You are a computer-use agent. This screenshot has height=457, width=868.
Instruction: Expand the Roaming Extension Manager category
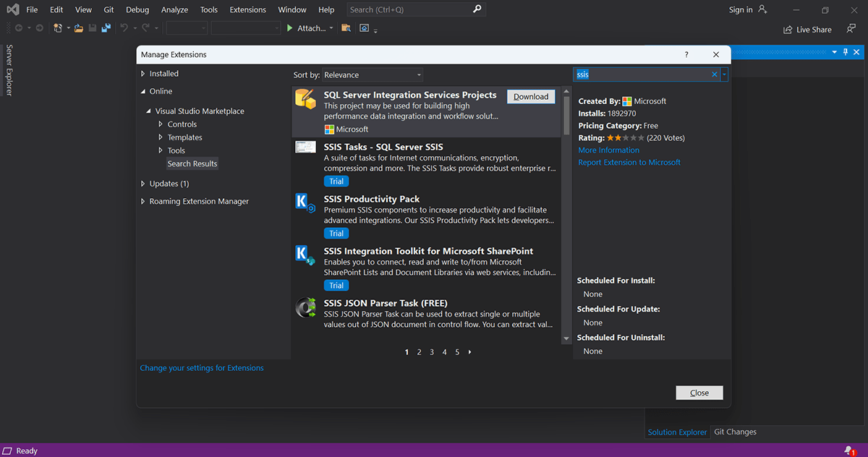[143, 202]
